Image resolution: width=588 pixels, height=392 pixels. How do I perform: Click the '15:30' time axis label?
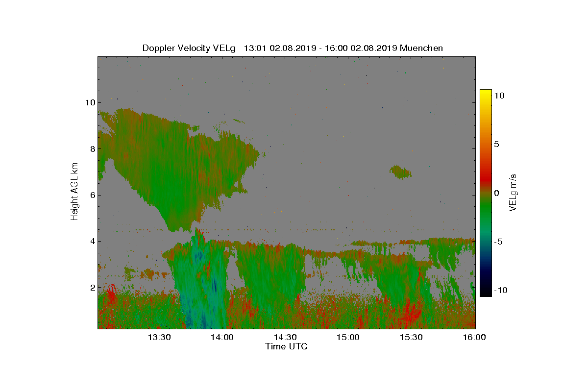(x=412, y=337)
